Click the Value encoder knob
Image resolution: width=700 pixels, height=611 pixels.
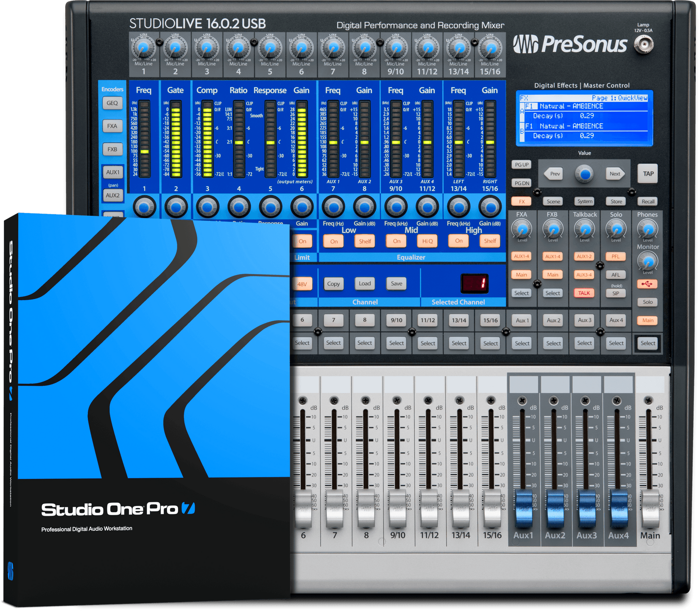pos(584,174)
